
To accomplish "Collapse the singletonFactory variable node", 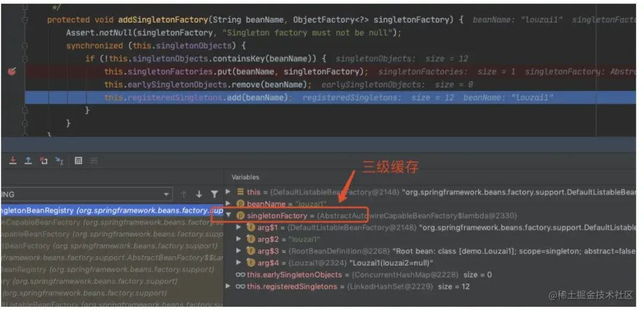I will point(228,216).
